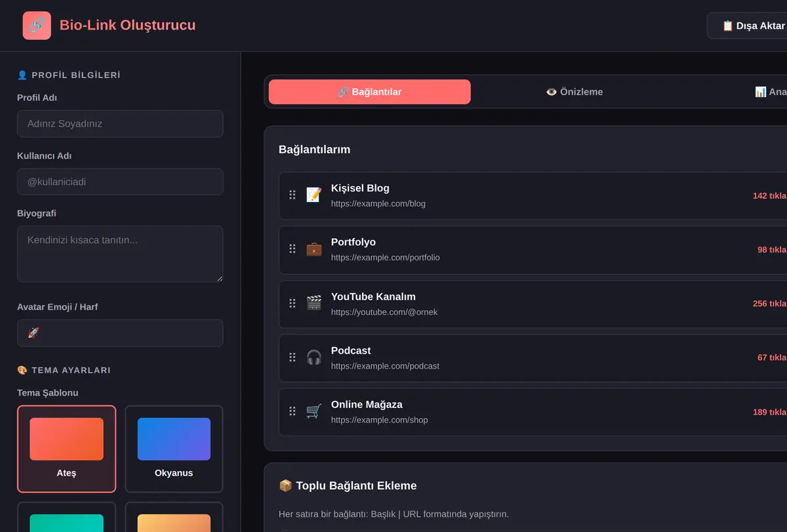Click the 256 tıklama count
Screen dimensions: 787x532
pos(770,304)
